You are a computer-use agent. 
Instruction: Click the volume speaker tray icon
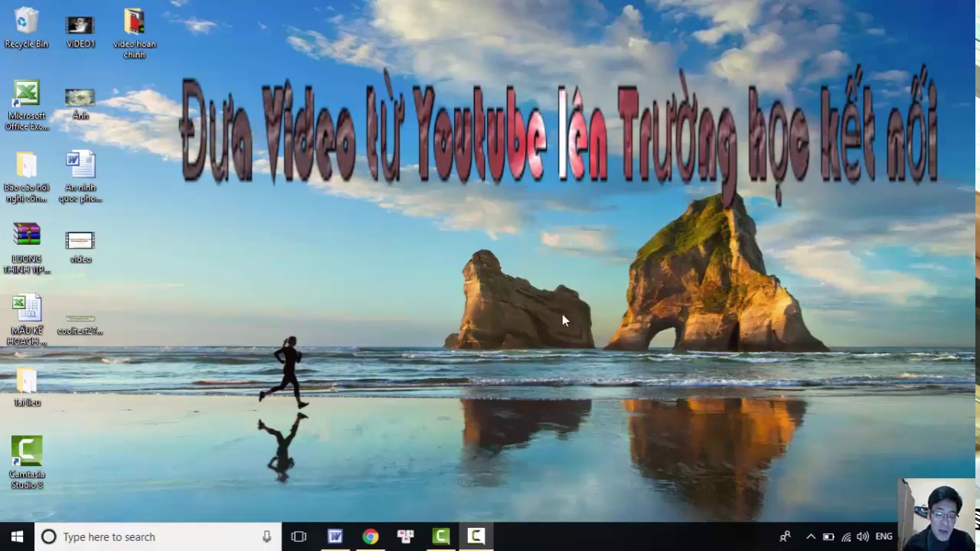pos(863,536)
